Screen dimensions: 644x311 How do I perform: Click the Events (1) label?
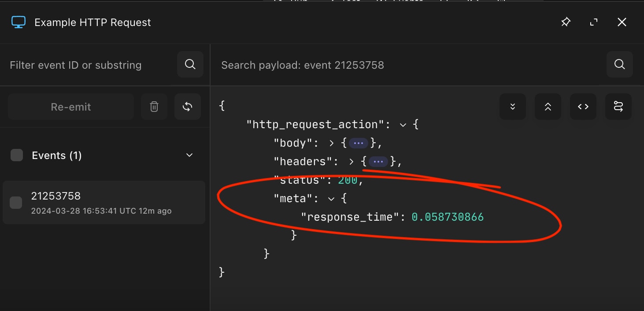click(57, 155)
